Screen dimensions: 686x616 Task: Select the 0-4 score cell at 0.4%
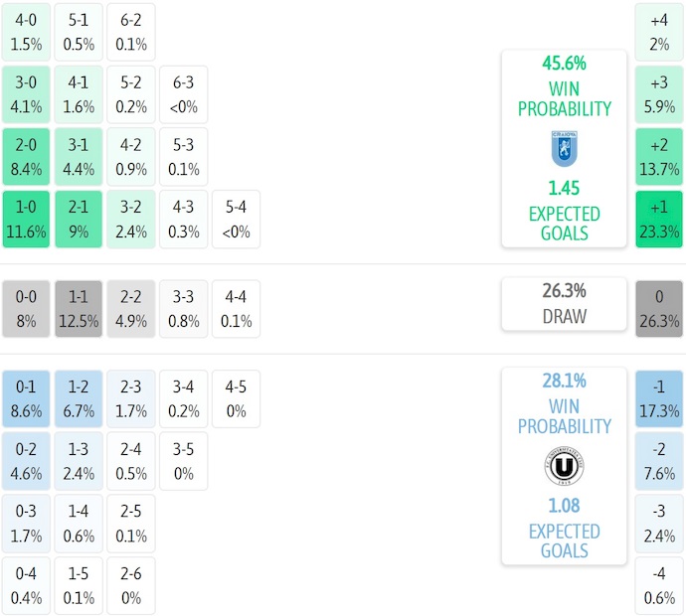pyautogui.click(x=26, y=586)
